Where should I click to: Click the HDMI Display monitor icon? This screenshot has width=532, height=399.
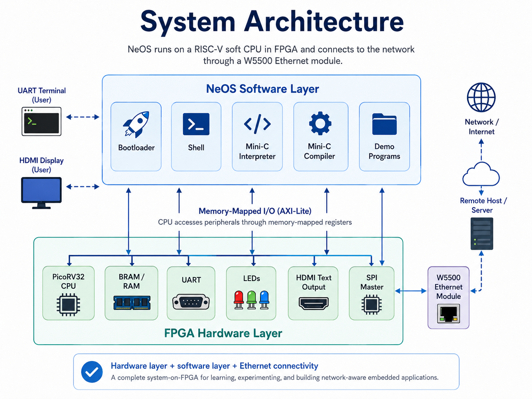[42, 193]
